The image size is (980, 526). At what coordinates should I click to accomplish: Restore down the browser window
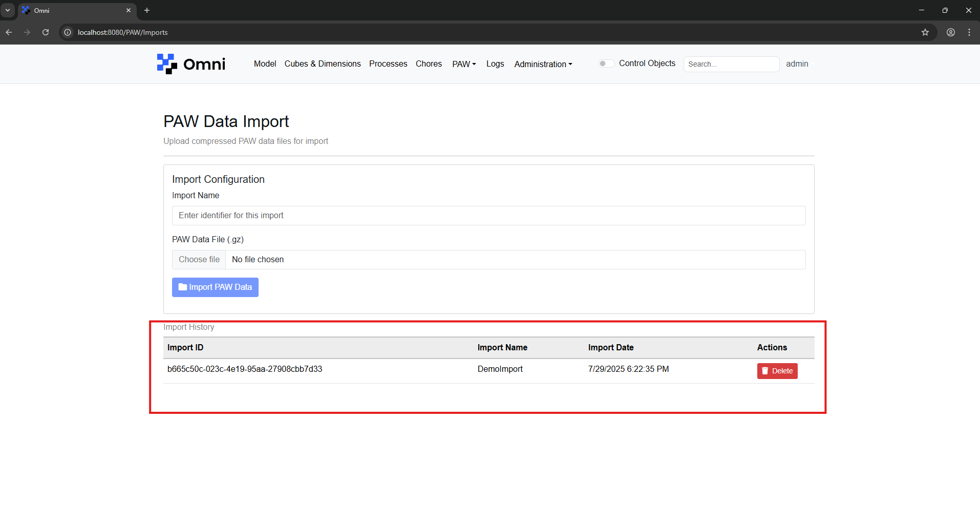click(x=945, y=10)
